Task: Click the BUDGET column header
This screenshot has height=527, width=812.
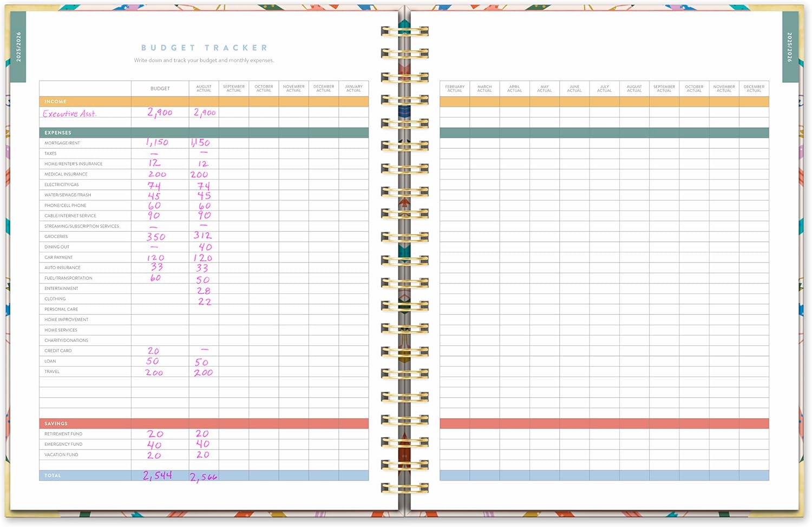Action: [x=160, y=89]
